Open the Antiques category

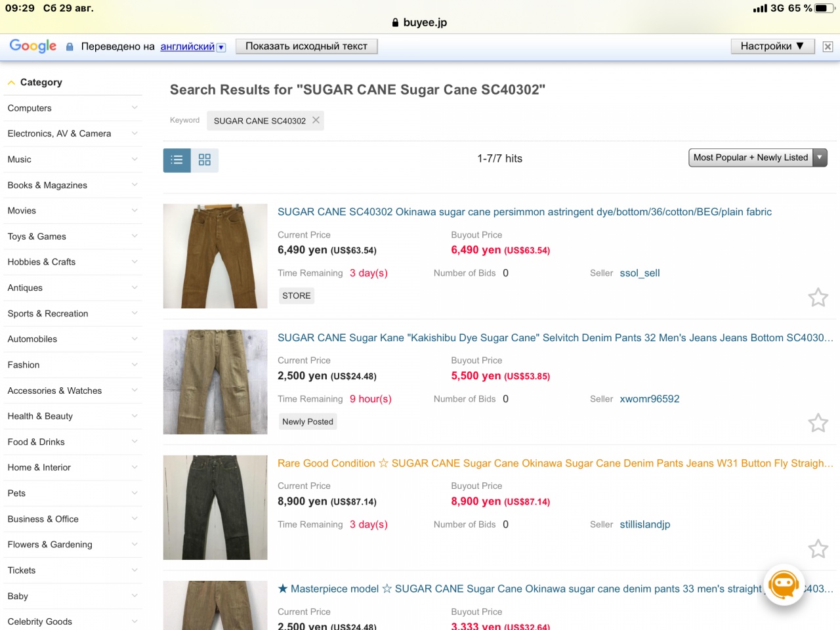click(73, 287)
